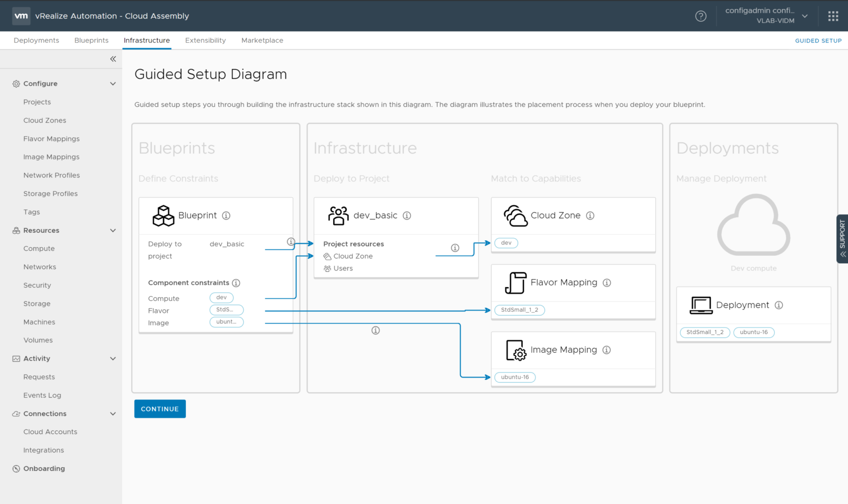Collapse the sidebar with double-chevron icon

(113, 59)
